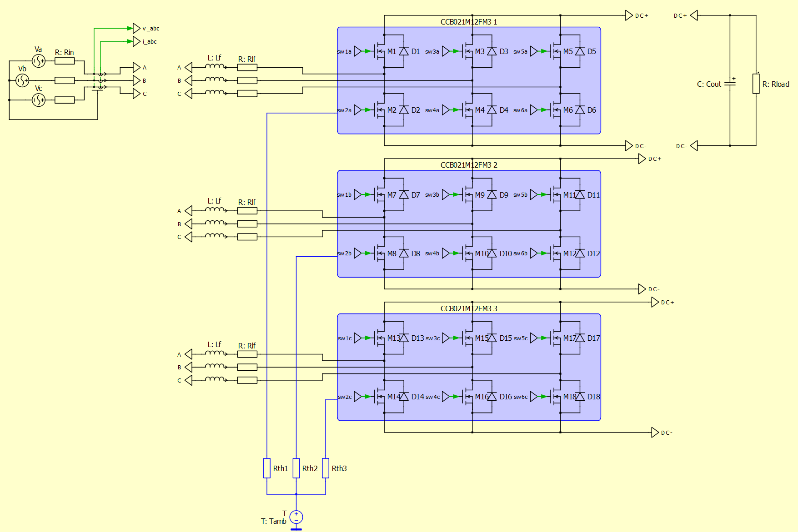
Task: Select the v_abc signal output port
Action: (x=136, y=28)
